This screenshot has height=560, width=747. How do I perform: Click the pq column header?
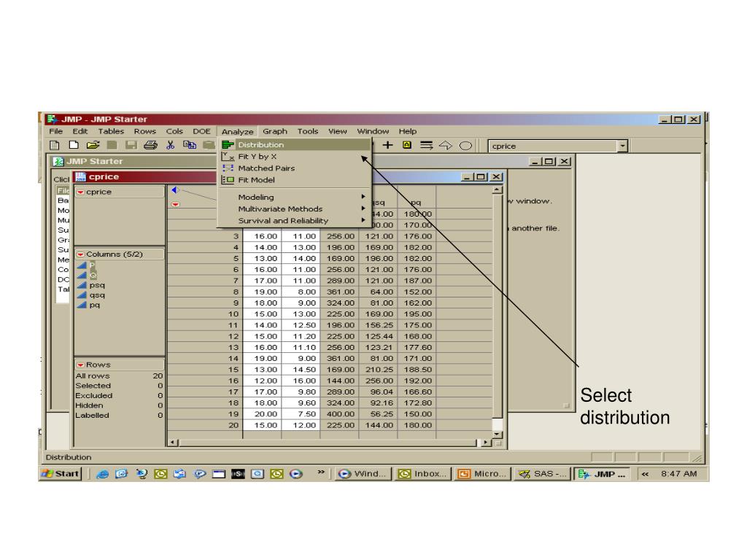point(416,203)
